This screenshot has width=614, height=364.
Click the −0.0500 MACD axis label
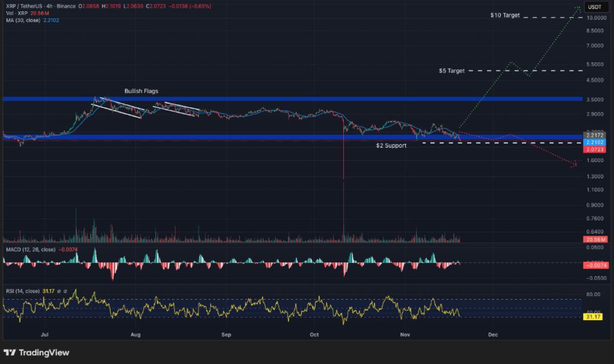(x=596, y=279)
